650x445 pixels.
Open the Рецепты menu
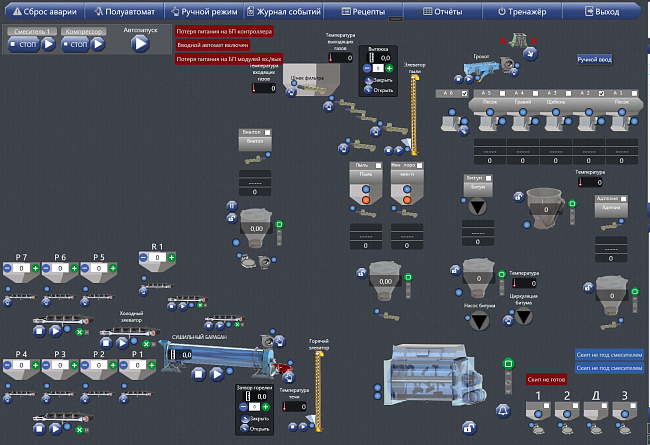tap(366, 12)
